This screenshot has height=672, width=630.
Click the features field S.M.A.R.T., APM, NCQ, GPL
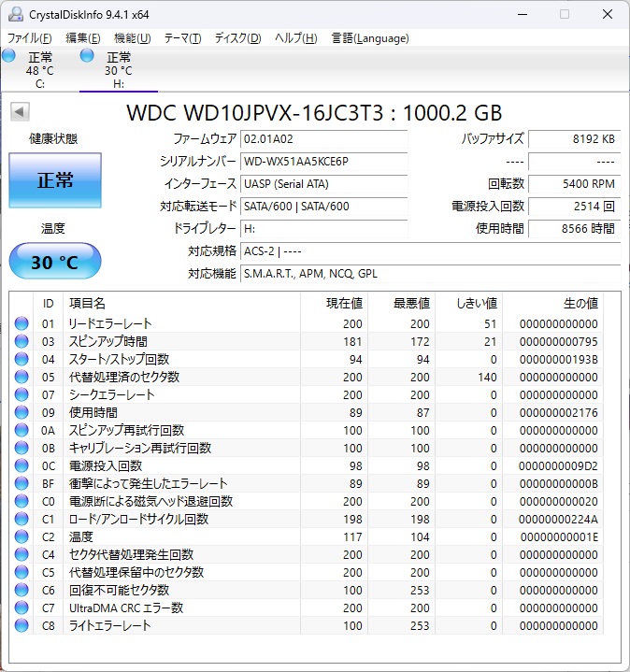pyautogui.click(x=430, y=274)
